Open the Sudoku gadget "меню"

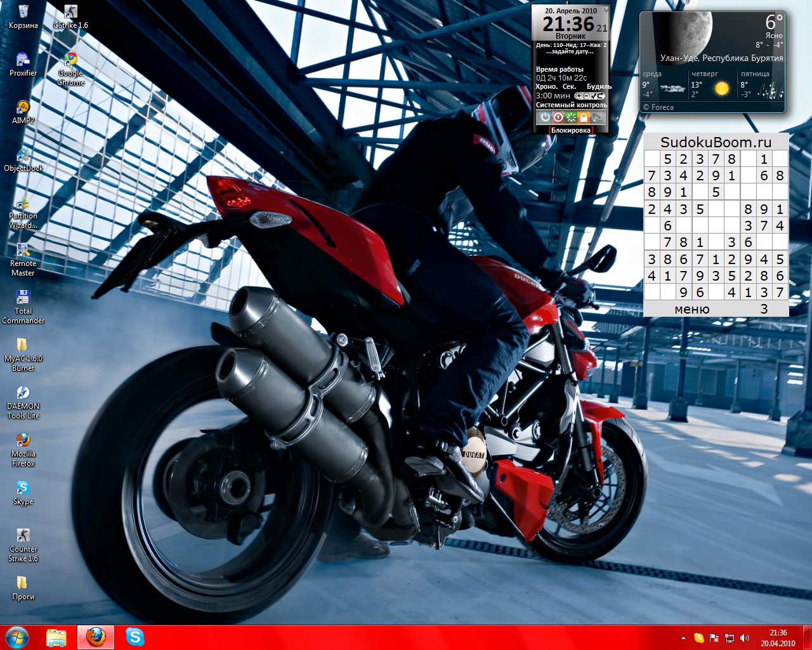click(x=691, y=309)
